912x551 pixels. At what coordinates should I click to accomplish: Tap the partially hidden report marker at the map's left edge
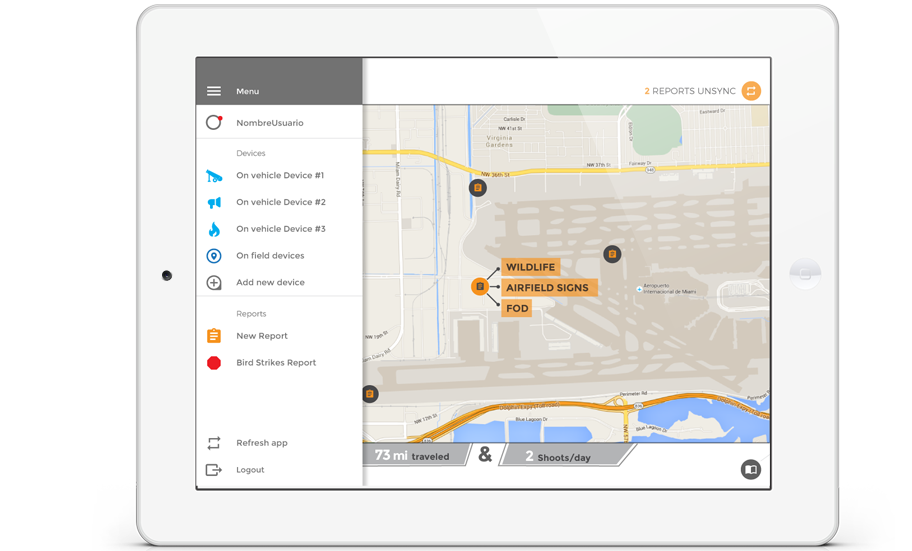pyautogui.click(x=370, y=394)
